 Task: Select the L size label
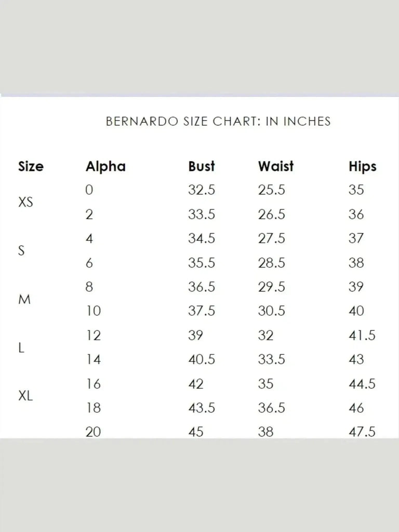pyautogui.click(x=21, y=348)
